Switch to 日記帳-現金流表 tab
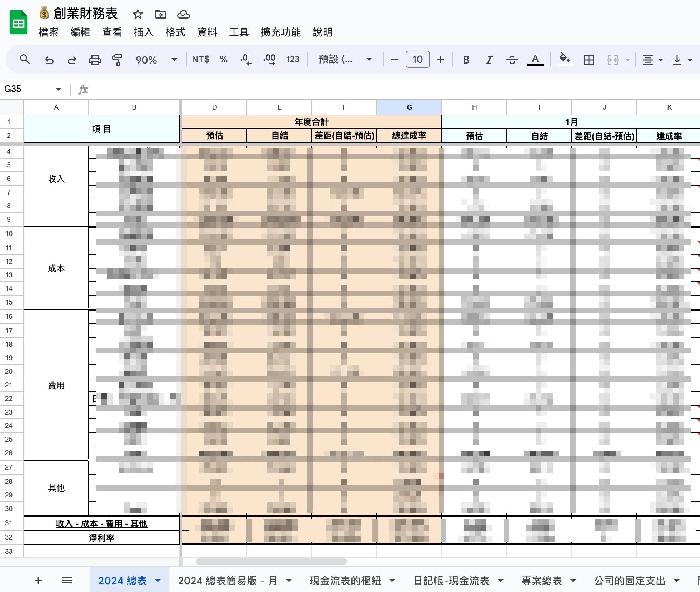 tap(451, 581)
